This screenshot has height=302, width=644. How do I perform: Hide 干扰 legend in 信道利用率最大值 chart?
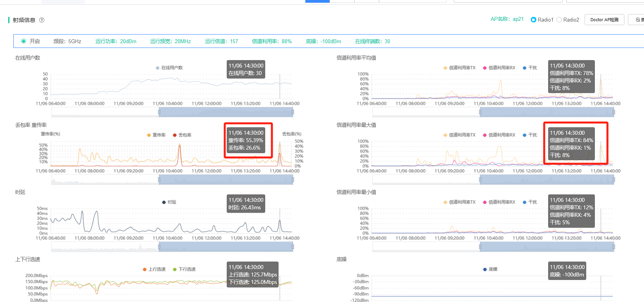[x=530, y=135]
